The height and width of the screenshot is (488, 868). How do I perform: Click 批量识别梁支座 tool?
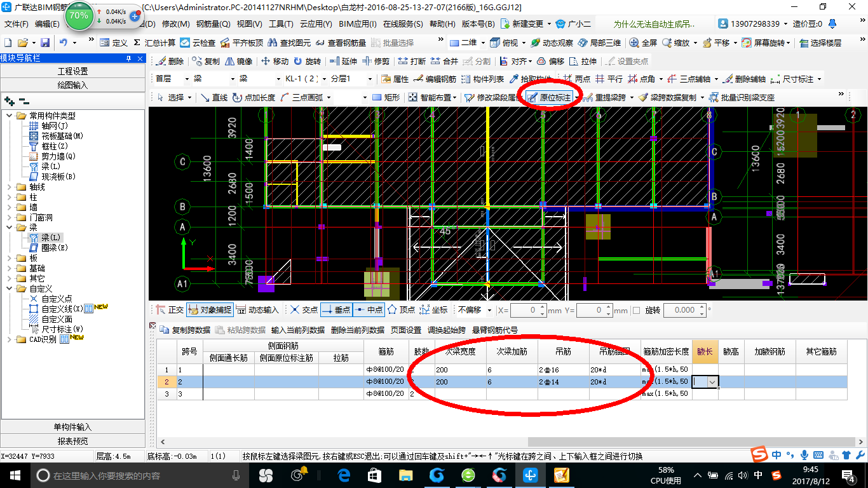(742, 97)
